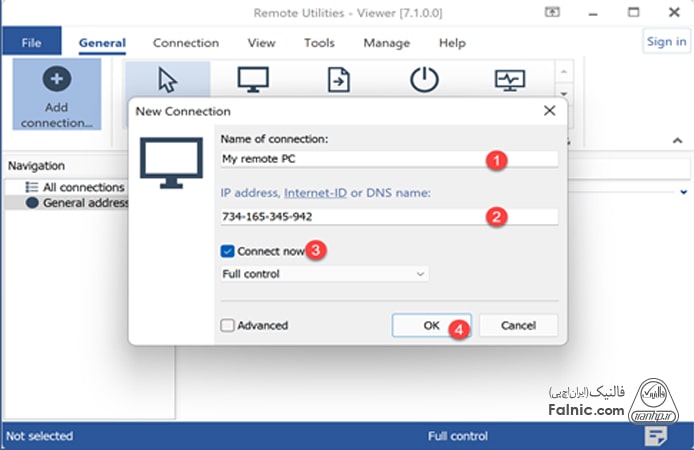Select the Full control cursor icon in ribbon
The image size is (694, 450).
168,79
